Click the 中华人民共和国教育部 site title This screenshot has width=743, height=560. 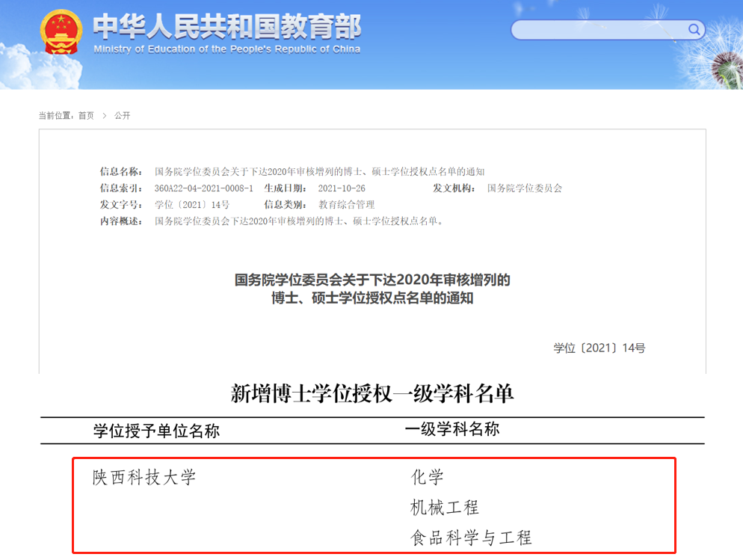click(x=226, y=27)
